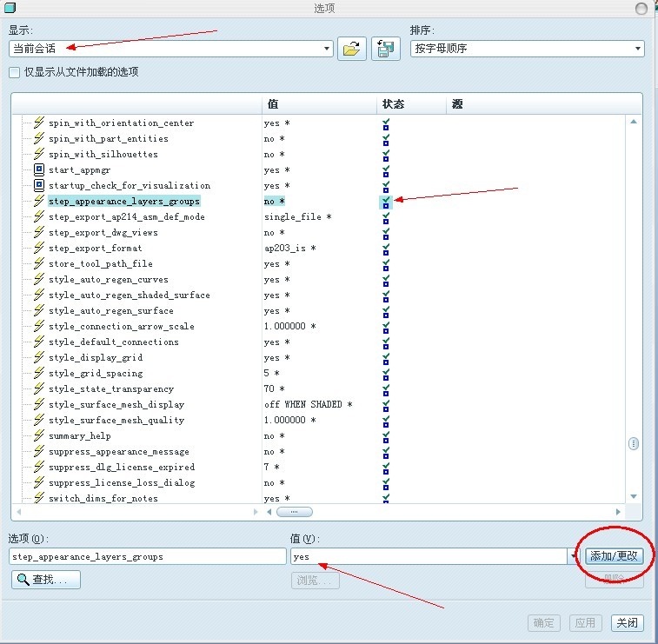The image size is (658, 644).
Task: Click value '70 *' of style_state_transparency
Action: tap(275, 388)
